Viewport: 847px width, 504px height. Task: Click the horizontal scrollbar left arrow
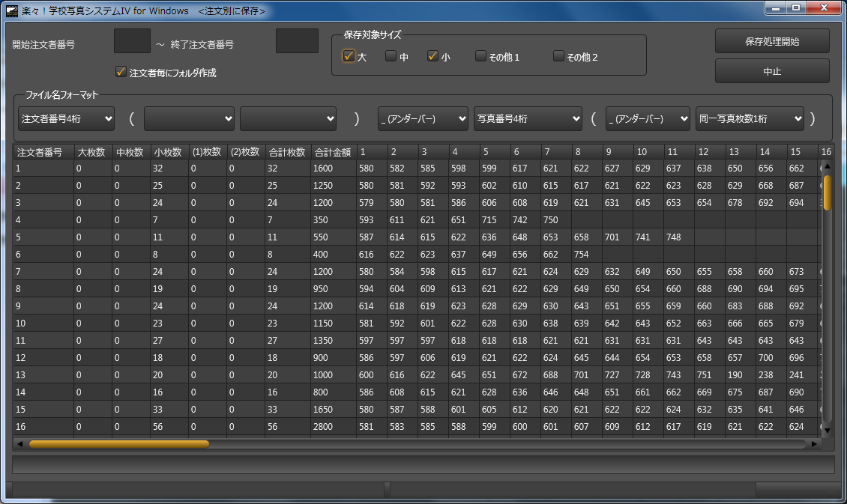coord(19,444)
